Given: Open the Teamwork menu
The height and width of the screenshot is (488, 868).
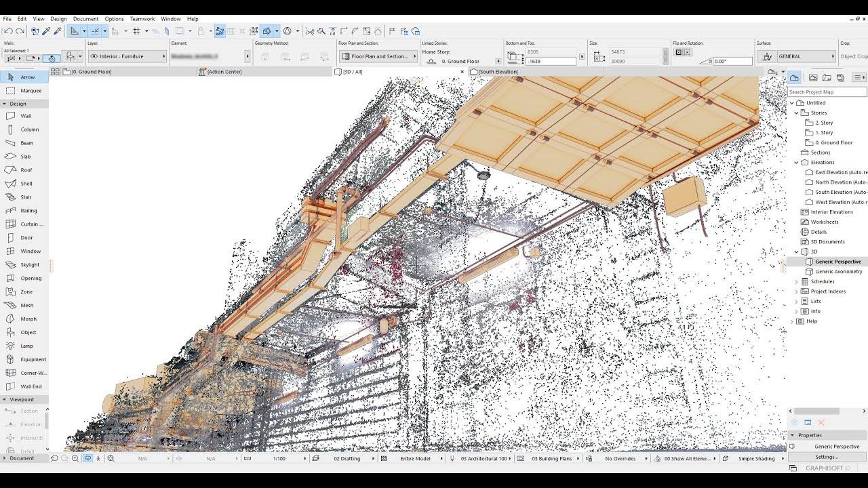Looking at the screenshot, I should click(142, 19).
